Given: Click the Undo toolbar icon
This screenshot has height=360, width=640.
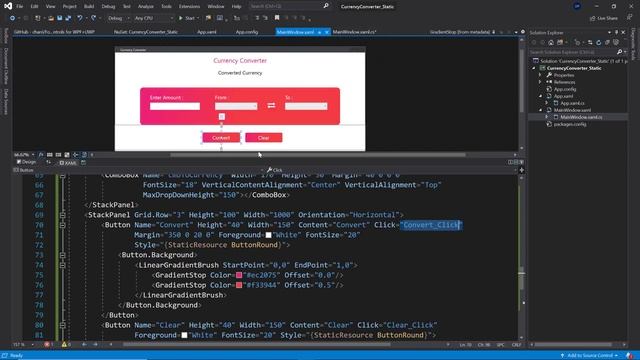Looking at the screenshot, I should pos(80,18).
